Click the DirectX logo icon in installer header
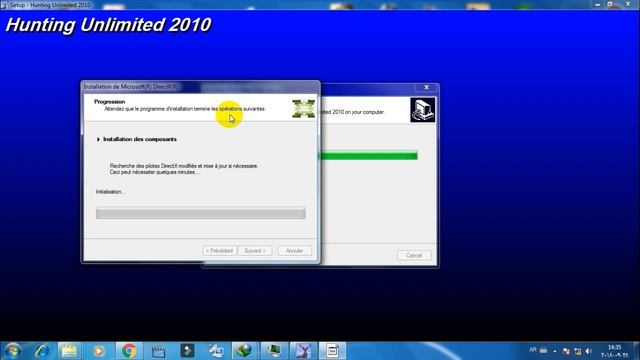640x360 pixels. pyautogui.click(x=303, y=109)
